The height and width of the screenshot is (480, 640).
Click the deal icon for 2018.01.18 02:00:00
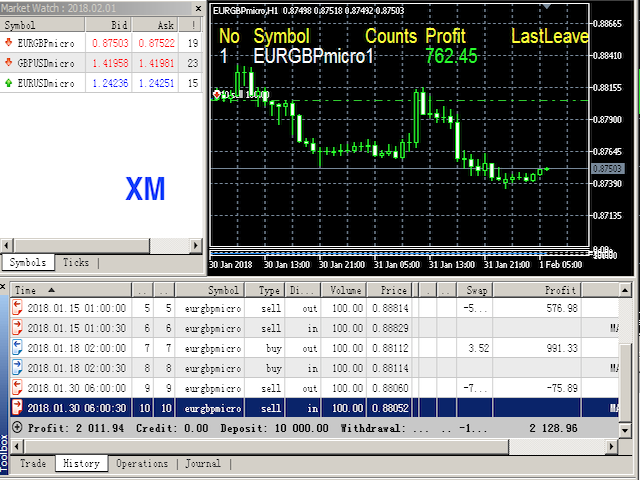17,348
